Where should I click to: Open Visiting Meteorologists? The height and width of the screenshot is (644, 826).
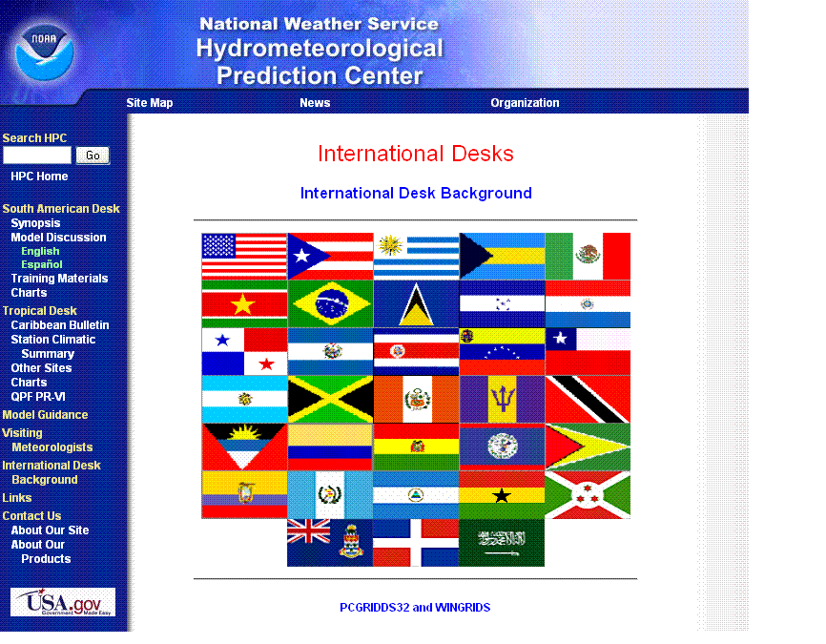click(48, 440)
